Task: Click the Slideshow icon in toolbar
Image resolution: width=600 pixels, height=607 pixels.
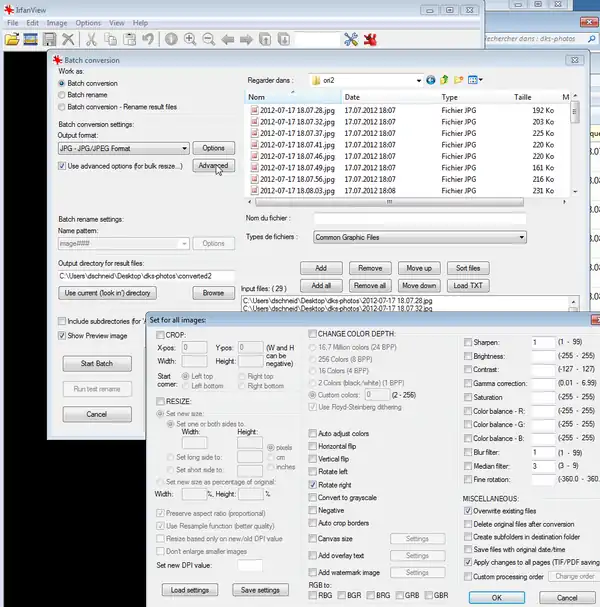Action: (31, 40)
